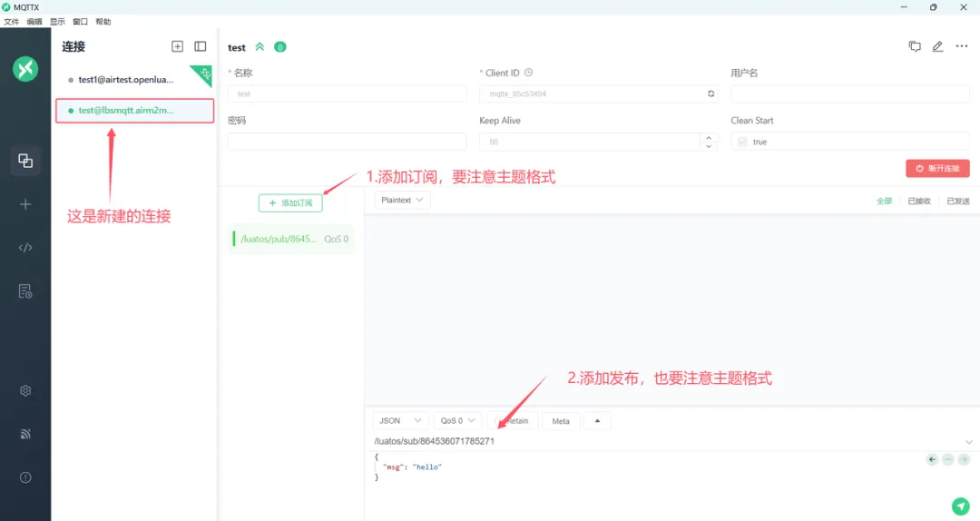Open the 编辑 menu

pos(34,22)
